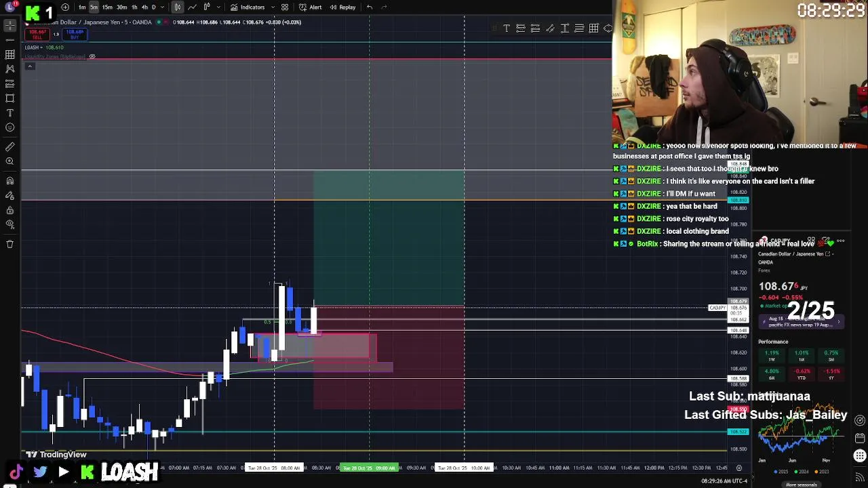Switch to the 5m timeframe

94,7
